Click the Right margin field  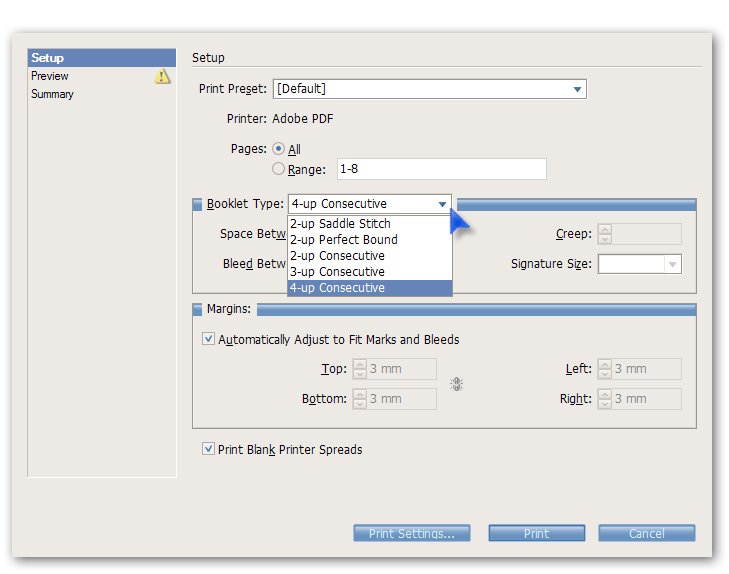646,399
